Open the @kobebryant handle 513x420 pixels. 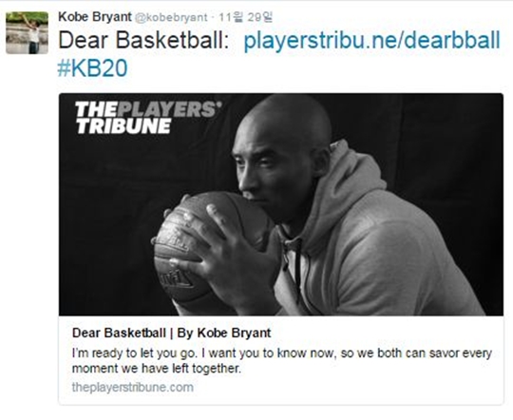pyautogui.click(x=171, y=17)
